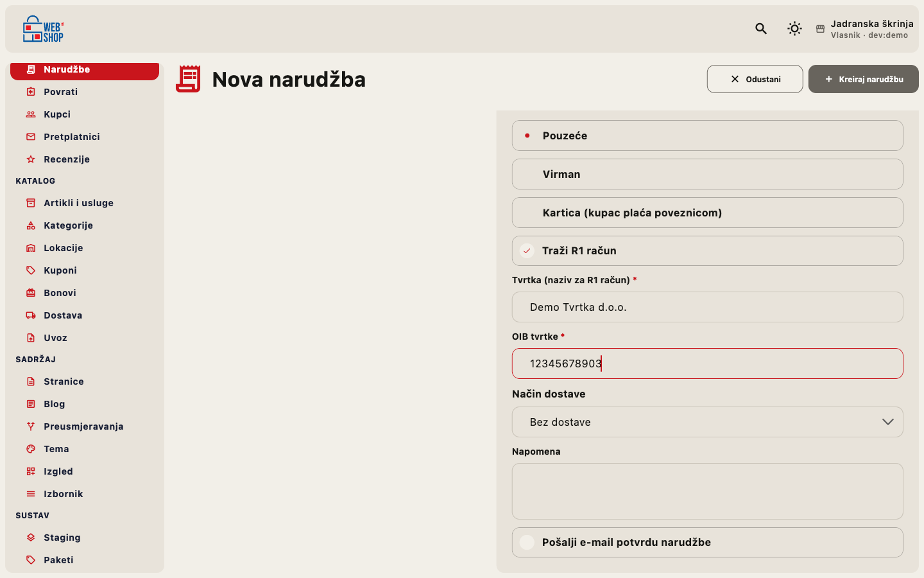The height and width of the screenshot is (578, 924).
Task: Click the Recenzije star icon
Action: click(x=31, y=159)
